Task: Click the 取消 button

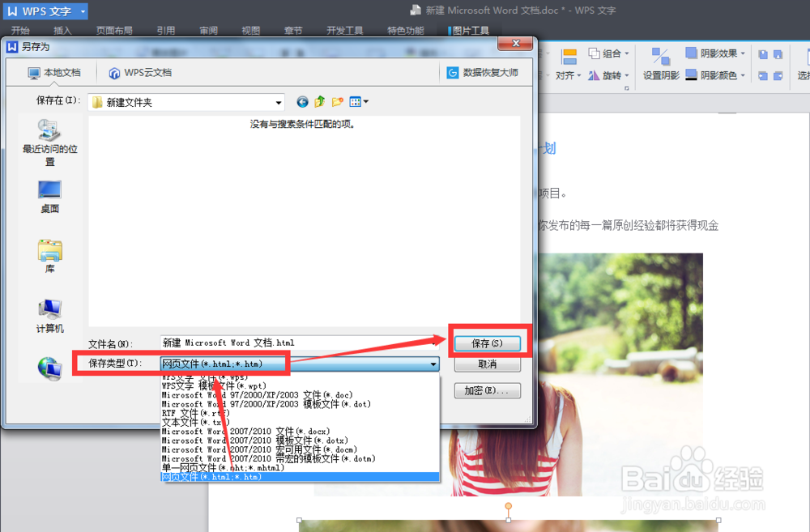Action: (x=487, y=364)
